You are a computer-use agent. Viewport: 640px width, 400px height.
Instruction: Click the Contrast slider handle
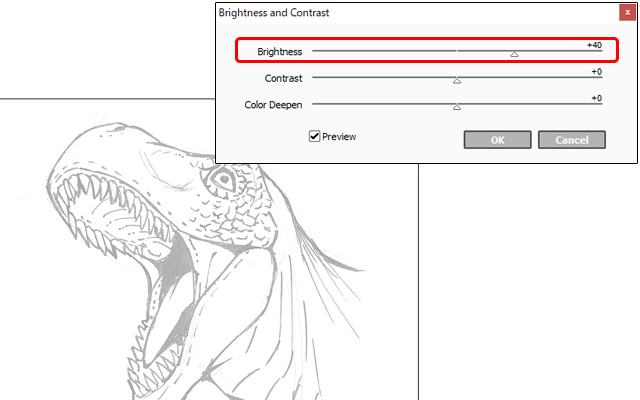[x=457, y=81]
